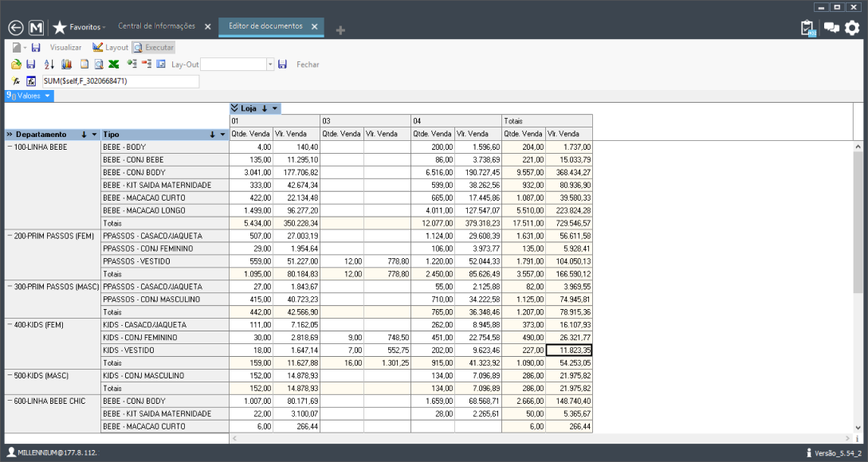The height and width of the screenshot is (462, 868).
Task: Export the table with the Excel icon
Action: pos(114,65)
